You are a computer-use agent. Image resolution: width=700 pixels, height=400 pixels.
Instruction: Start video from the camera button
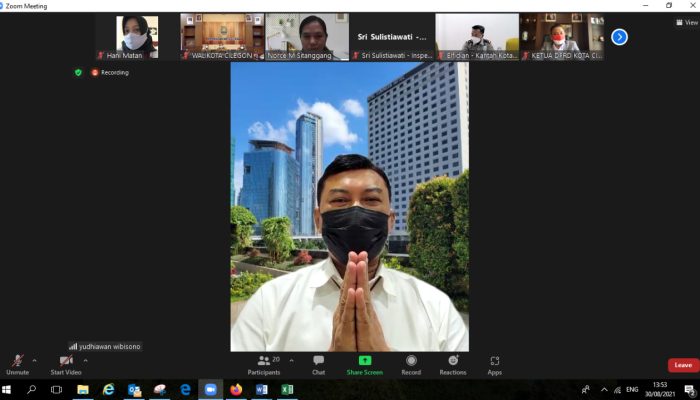click(66, 363)
